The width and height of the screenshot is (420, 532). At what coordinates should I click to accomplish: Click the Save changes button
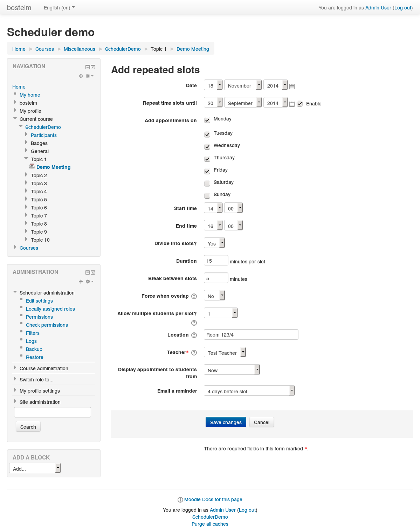226,422
